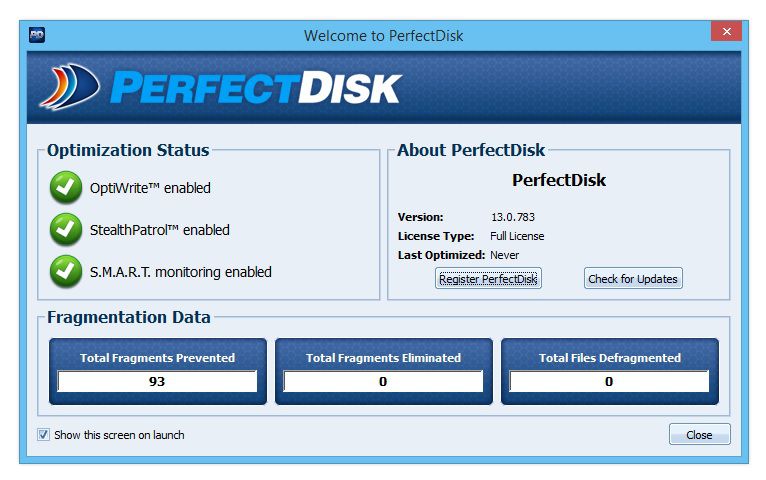Close the Welcome to PerfectDisk window
766x480 pixels.
click(x=726, y=31)
